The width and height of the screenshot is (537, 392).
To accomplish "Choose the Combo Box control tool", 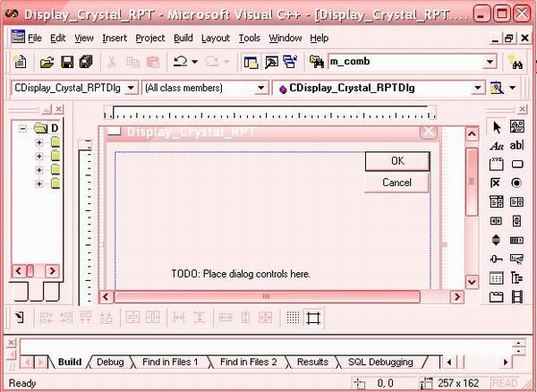I will pyautogui.click(x=496, y=201).
